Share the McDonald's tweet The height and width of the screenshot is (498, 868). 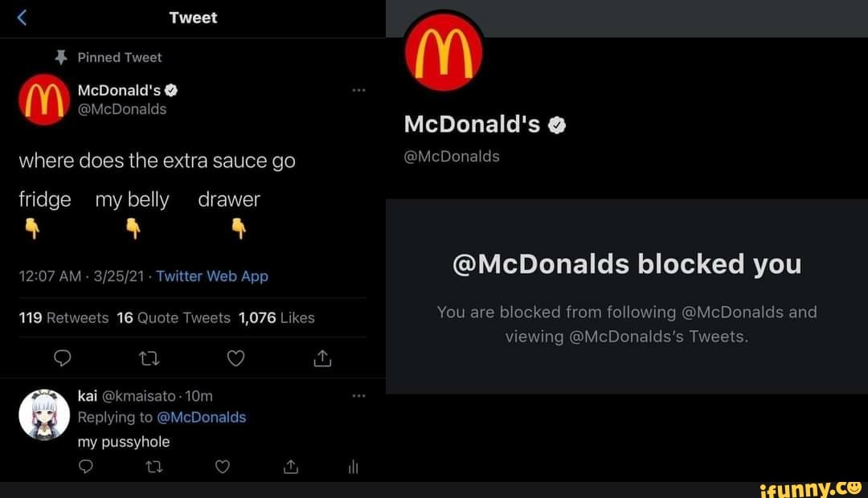(322, 359)
